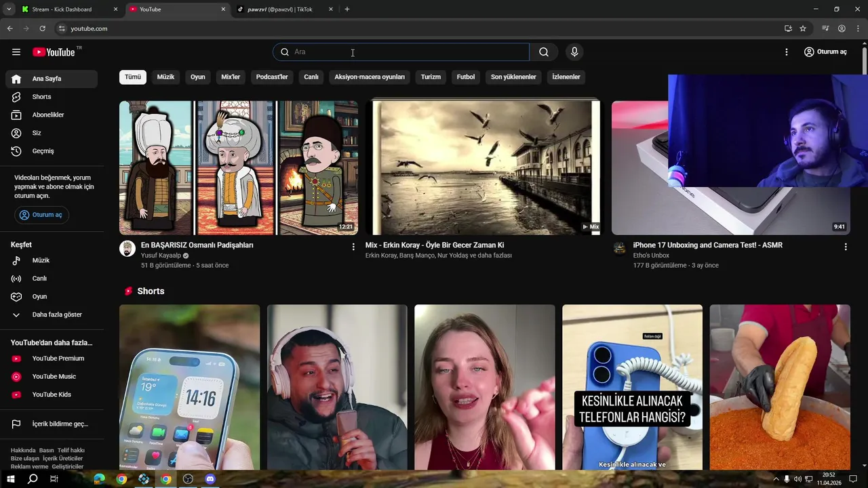Image resolution: width=868 pixels, height=488 pixels.
Task: Click the YouTube search field
Action: click(x=401, y=52)
